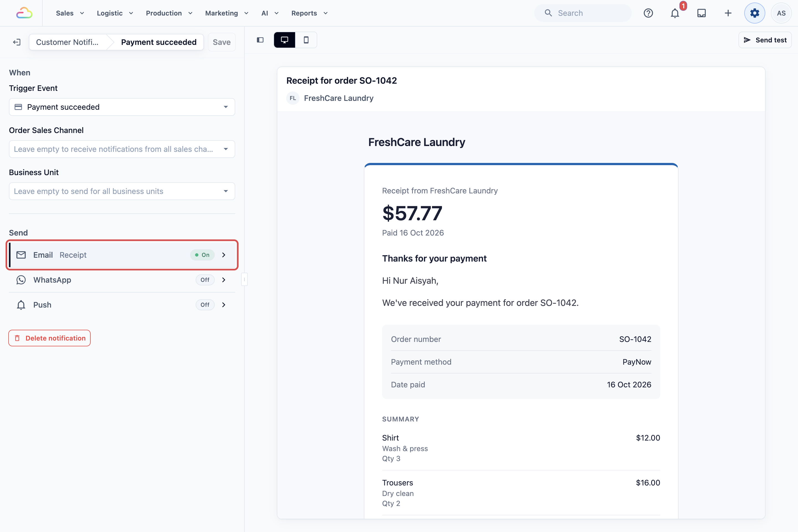This screenshot has width=798, height=532.
Task: Expand the WhatsApp row chevron
Action: 224,280
